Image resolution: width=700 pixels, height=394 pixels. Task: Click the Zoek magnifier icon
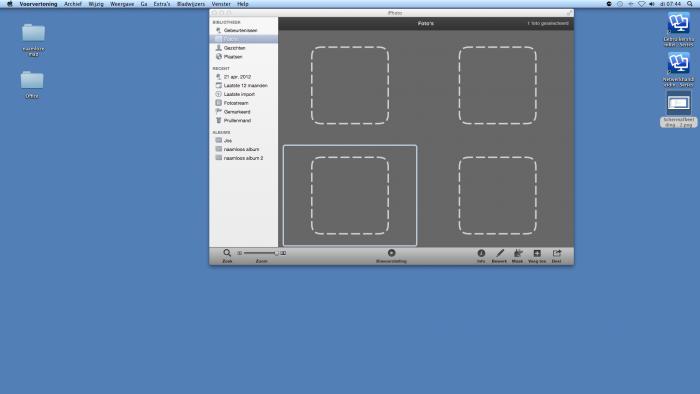pos(227,253)
